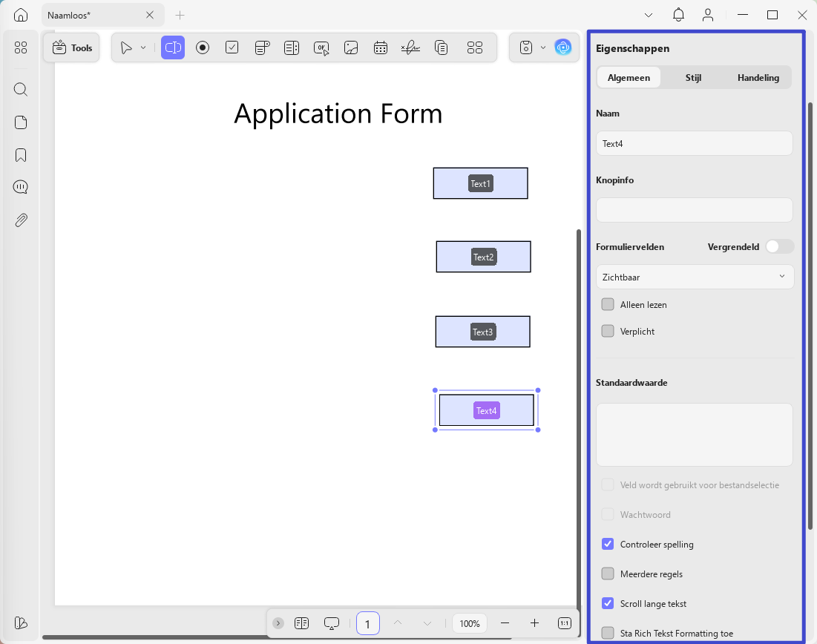The image size is (817, 644).
Task: Select the image field tool
Action: pyautogui.click(x=351, y=48)
